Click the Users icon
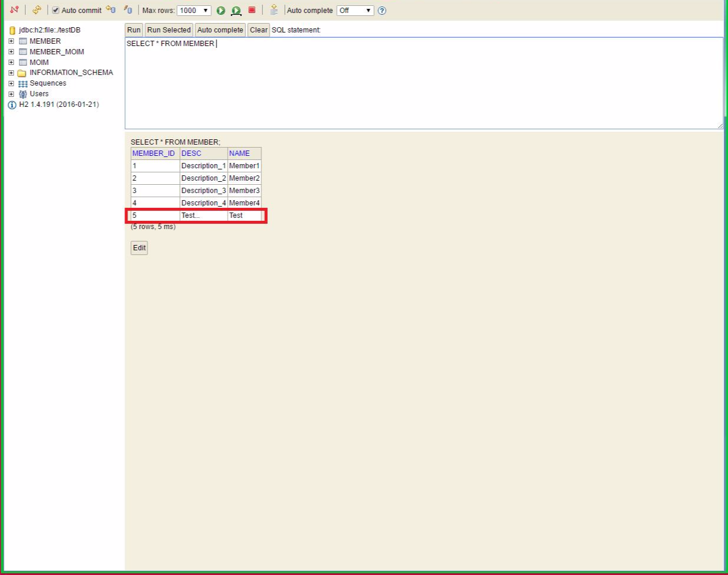The width and height of the screenshot is (728, 575). pyautogui.click(x=23, y=94)
